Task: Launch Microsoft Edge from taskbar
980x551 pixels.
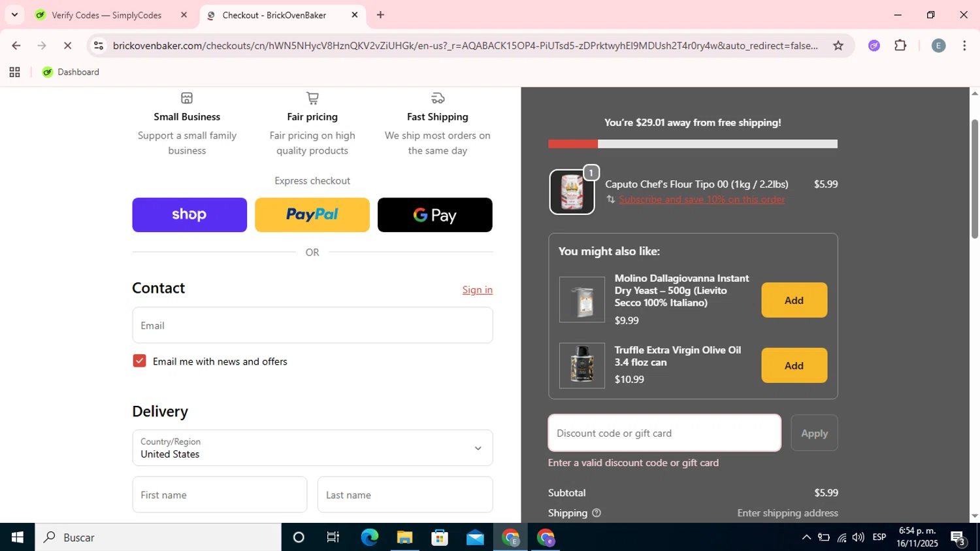Action: tap(369, 537)
